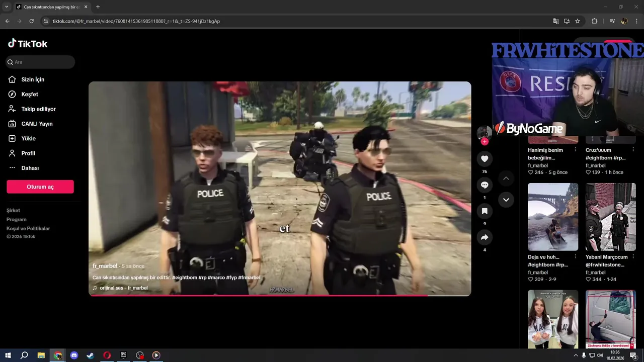
Task: Open the Cruz'uuum #eightborn video title
Action: pos(606,154)
